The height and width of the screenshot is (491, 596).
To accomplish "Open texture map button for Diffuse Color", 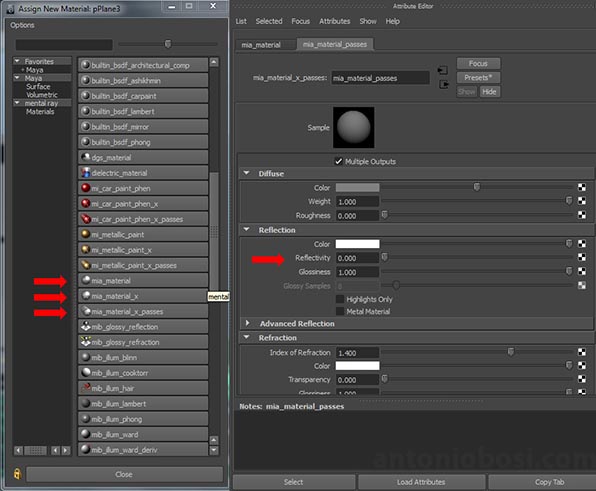I will pyautogui.click(x=582, y=187).
